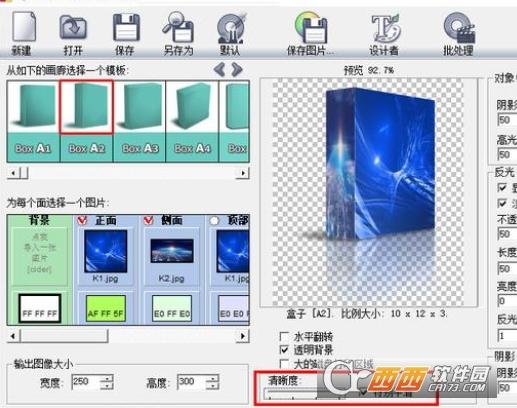517x408 pixels.
Task: Click the 亮度 value field showing 0
Action: pos(507,301)
